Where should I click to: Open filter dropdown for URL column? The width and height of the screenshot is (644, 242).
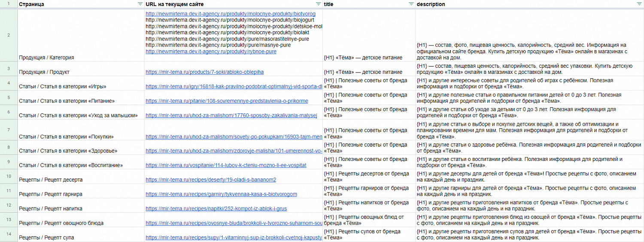[x=318, y=4]
